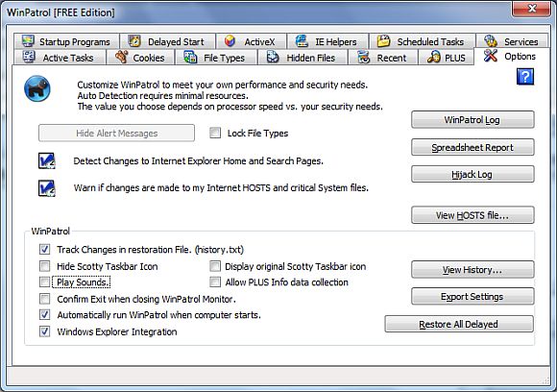This screenshot has height=392, width=557.
Task: Switch to the Hidden Files tab
Action: (x=302, y=58)
